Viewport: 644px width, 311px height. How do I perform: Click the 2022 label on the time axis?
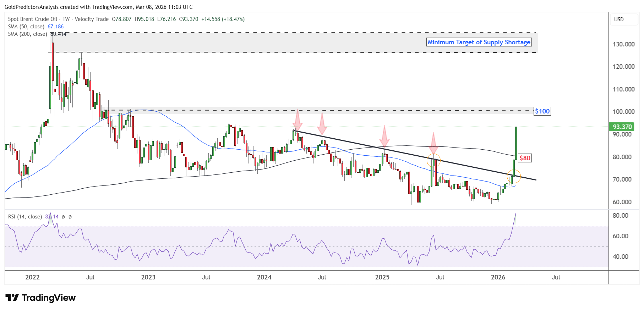coord(33,277)
